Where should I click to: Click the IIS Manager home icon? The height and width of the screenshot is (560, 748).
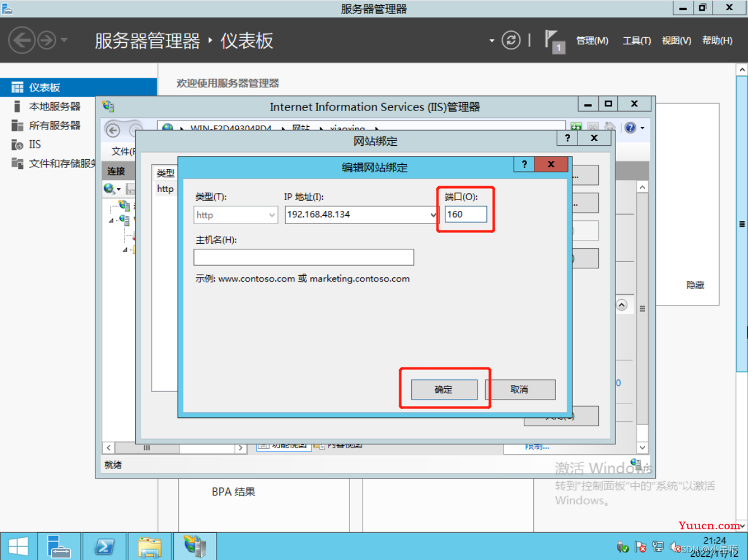click(x=610, y=128)
